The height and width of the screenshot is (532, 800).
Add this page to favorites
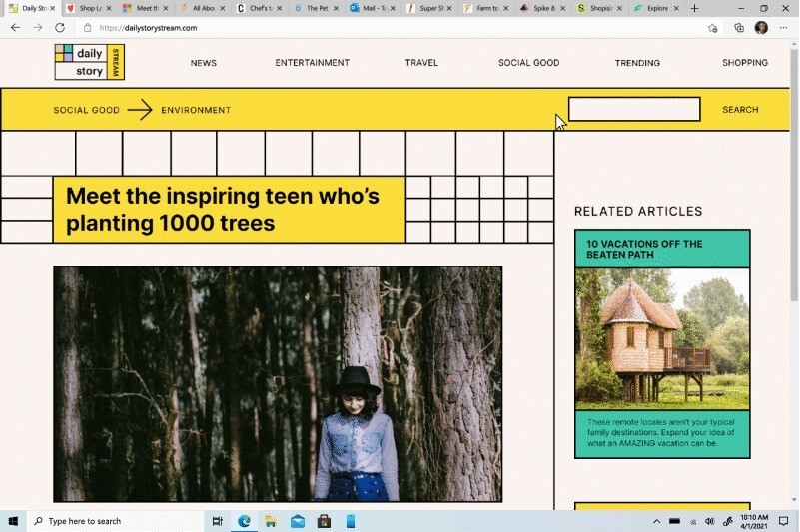(x=712, y=28)
